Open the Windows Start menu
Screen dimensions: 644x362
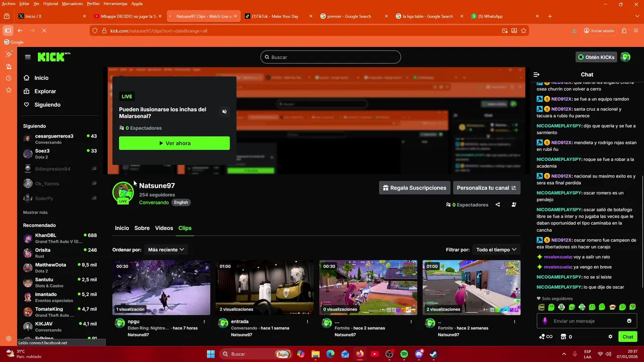coord(211,354)
